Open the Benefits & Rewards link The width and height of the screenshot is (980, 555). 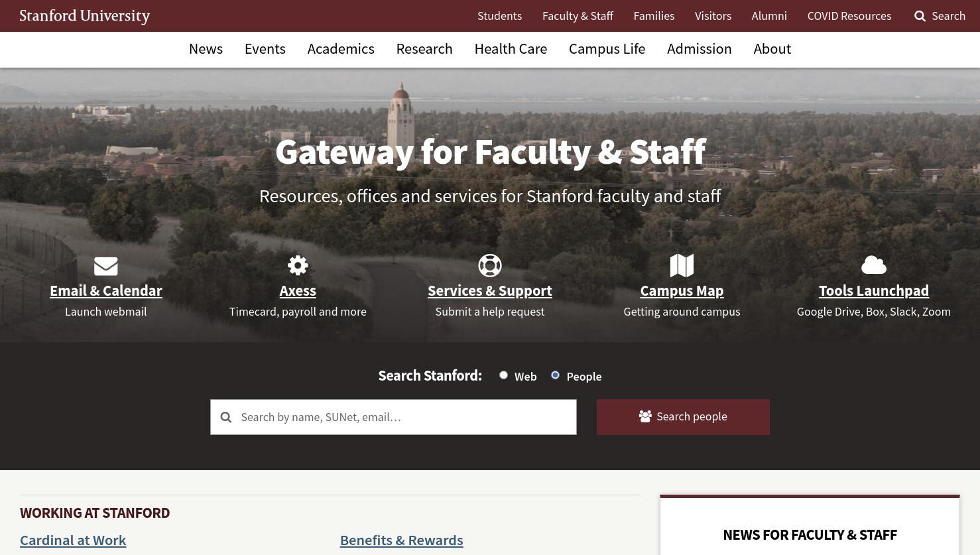[x=402, y=540]
